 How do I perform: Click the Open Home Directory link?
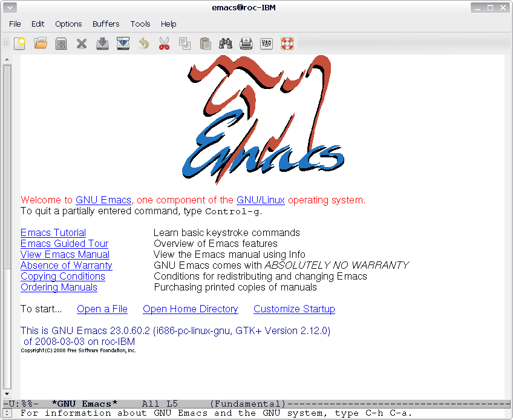click(191, 309)
